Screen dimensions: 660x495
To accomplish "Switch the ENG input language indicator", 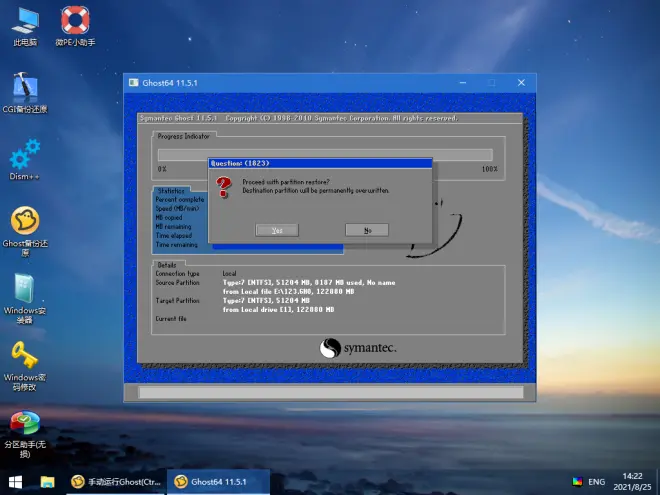I will 596,482.
